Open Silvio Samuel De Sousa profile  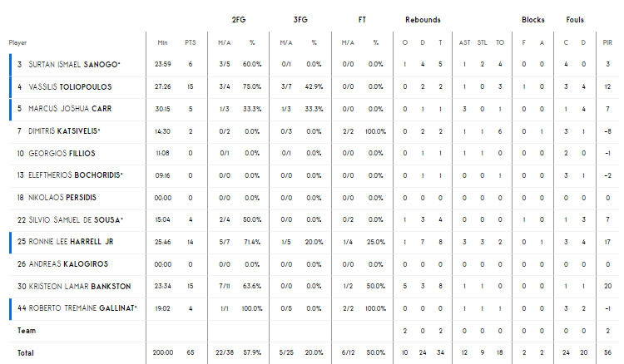76,219
